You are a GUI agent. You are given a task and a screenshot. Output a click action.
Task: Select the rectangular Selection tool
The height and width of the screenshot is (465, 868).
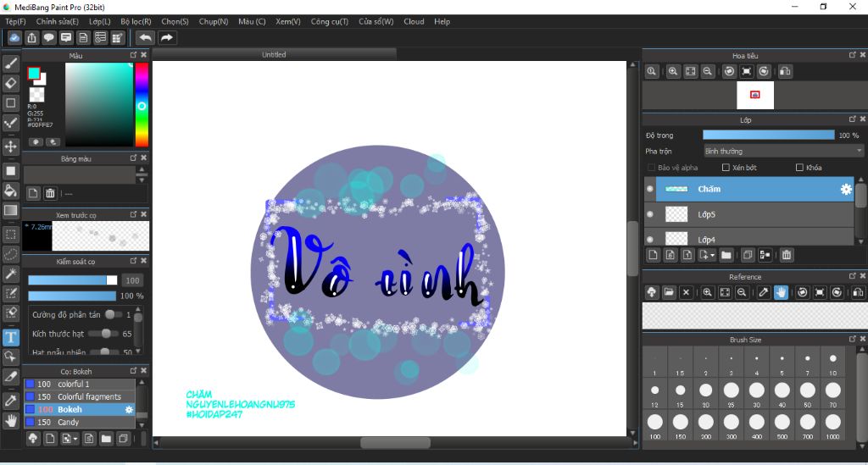point(10,235)
